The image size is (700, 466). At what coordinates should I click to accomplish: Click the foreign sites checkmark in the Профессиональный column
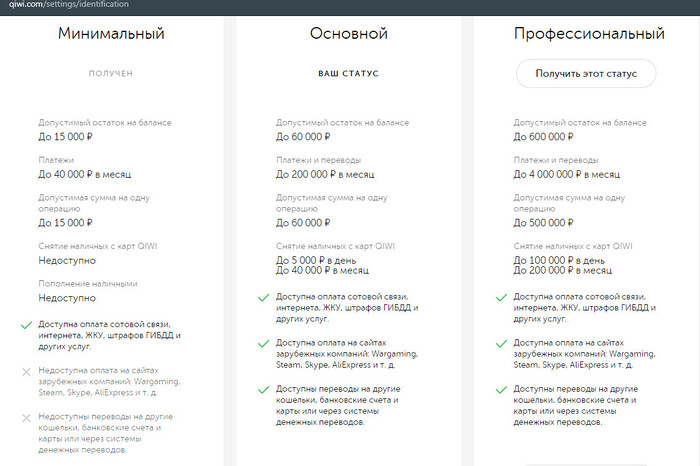pos(500,343)
